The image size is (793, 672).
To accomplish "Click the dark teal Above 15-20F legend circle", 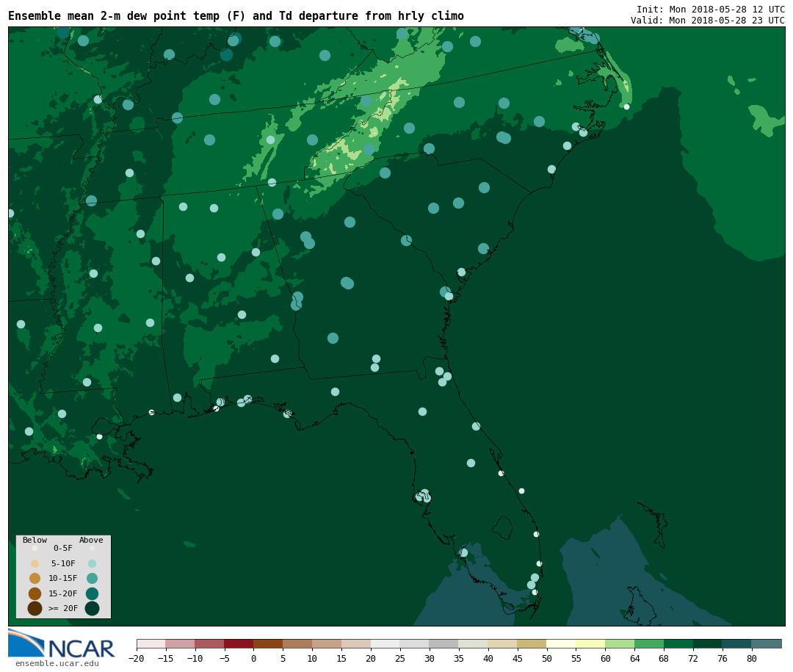I will click(92, 593).
